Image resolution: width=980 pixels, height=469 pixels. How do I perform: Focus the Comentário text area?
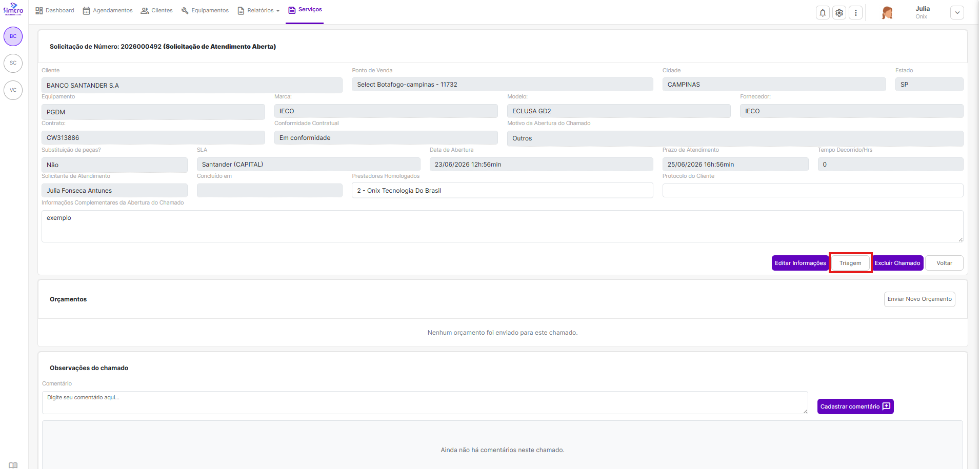coord(425,403)
